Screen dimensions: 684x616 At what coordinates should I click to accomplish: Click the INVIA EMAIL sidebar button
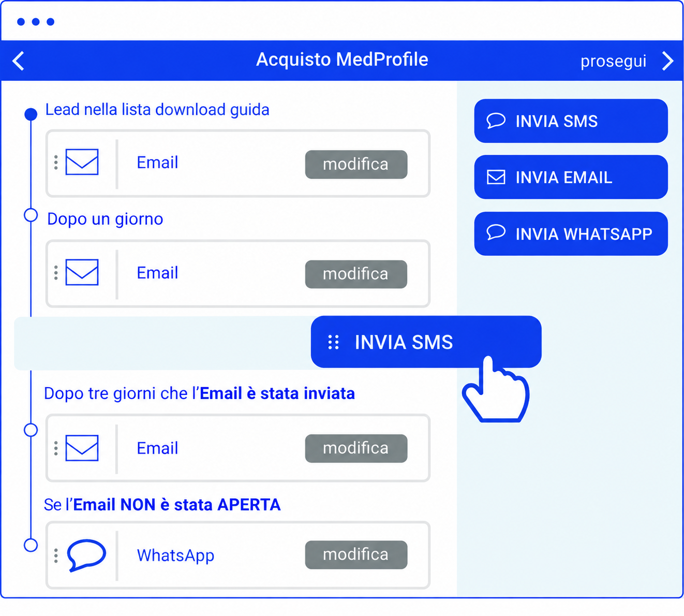pos(571,177)
